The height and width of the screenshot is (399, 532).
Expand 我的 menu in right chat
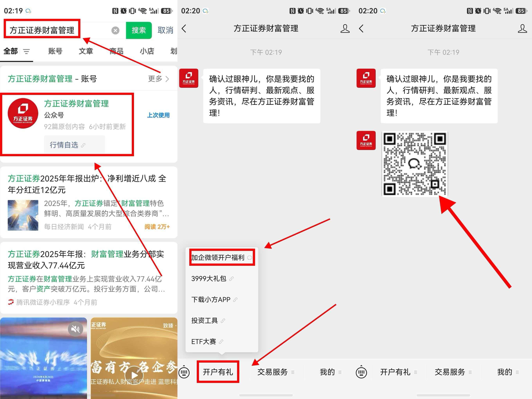pos(508,372)
